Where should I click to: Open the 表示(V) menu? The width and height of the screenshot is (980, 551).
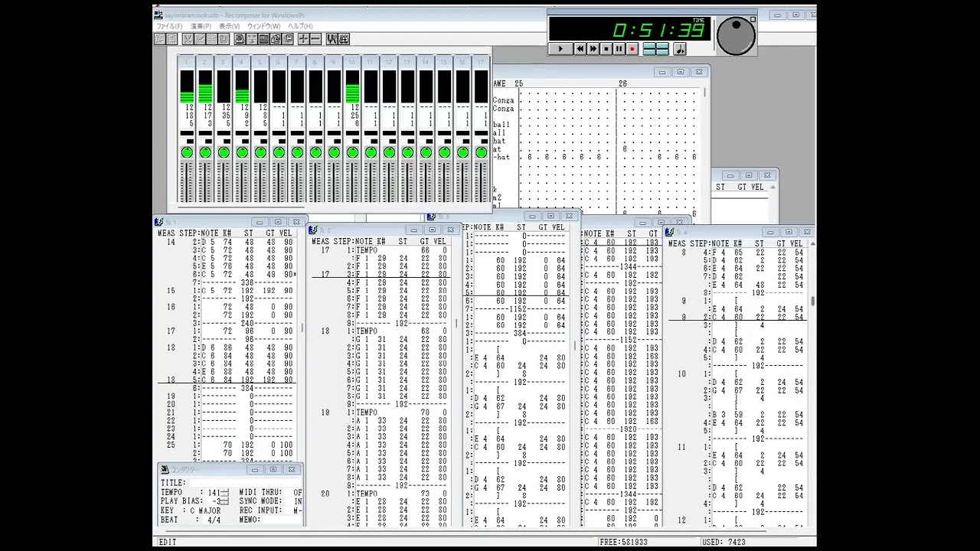click(x=229, y=26)
